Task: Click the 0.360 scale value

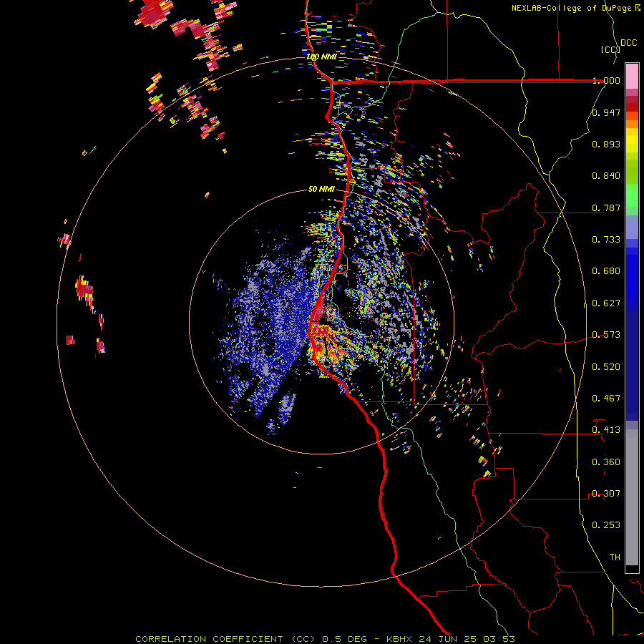Action: [606, 462]
